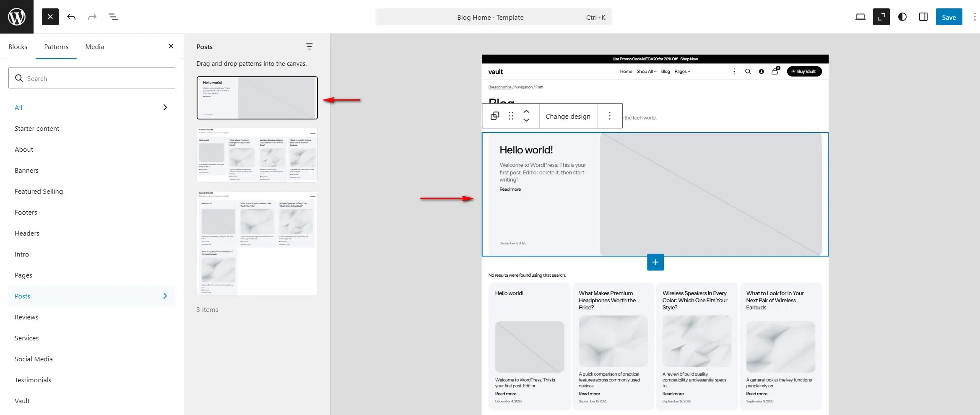Screen dimensions: 980x415
Task: Insert the four-column Latest Stories pattern
Action: click(x=257, y=155)
